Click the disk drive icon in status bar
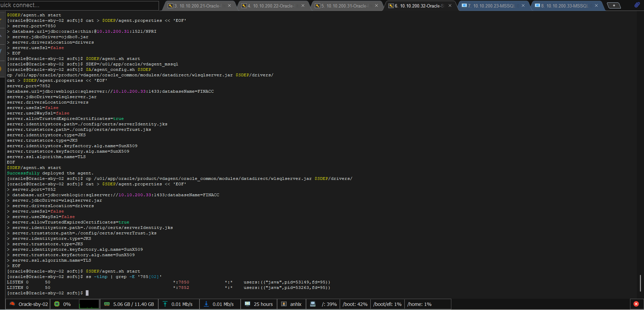 coord(313,304)
